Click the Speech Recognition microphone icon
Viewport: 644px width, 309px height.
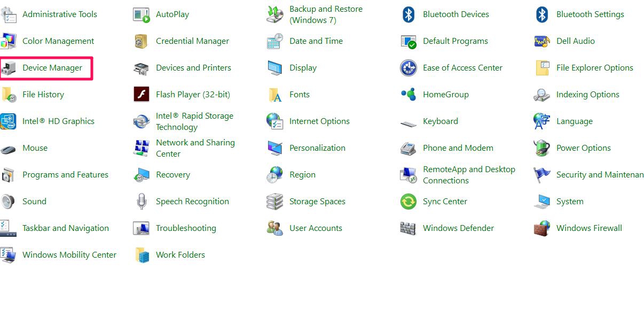(x=142, y=202)
